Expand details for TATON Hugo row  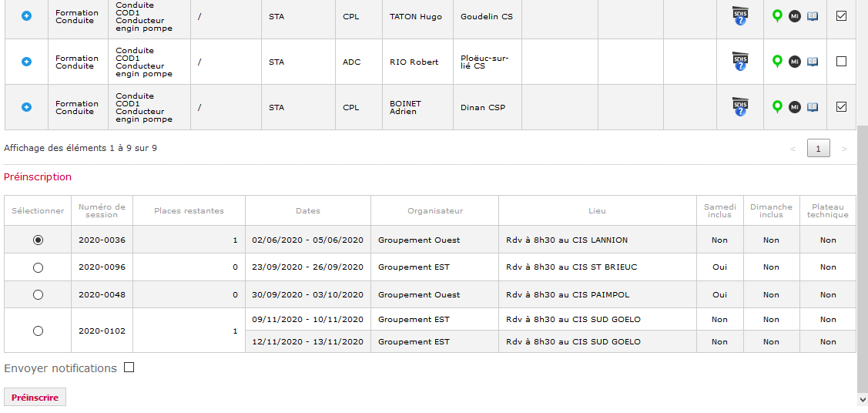click(26, 17)
